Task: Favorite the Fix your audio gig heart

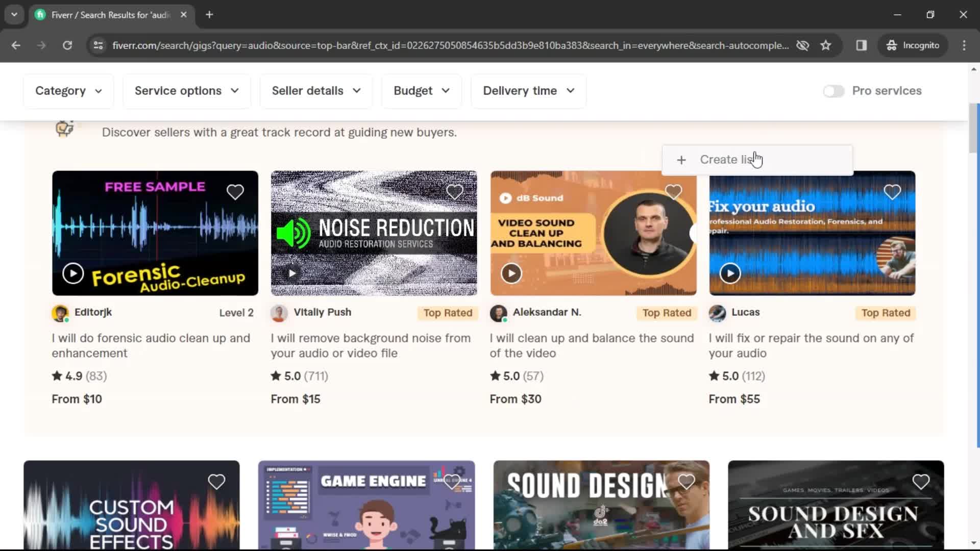Action: (892, 192)
